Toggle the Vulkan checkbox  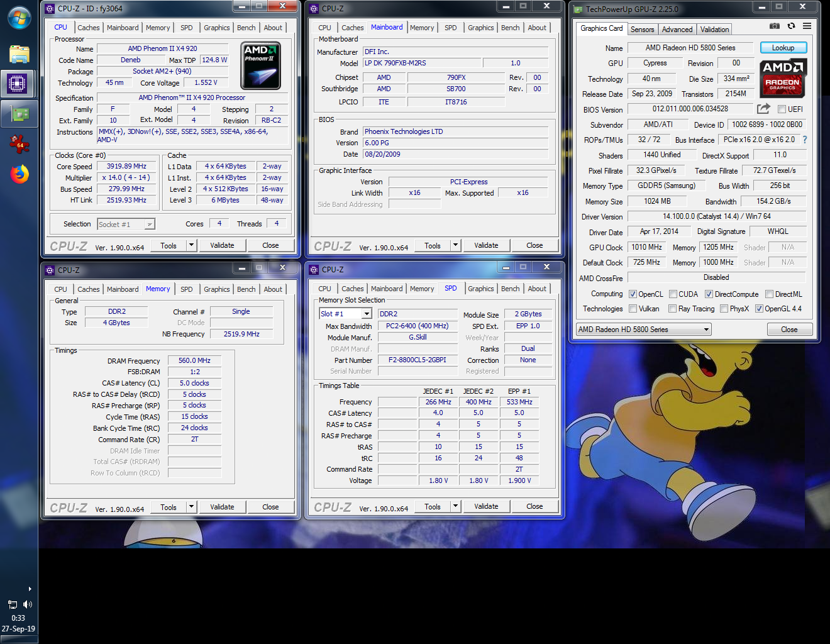click(x=633, y=308)
